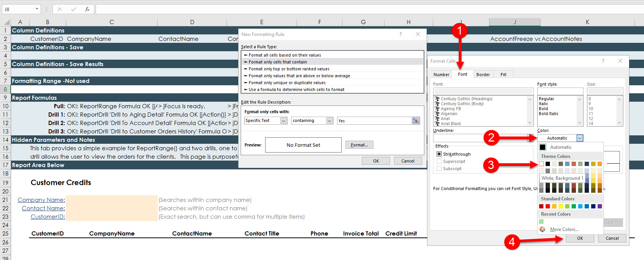This screenshot has width=644, height=260.
Task: Click the Yes text input field
Action: tap(374, 121)
